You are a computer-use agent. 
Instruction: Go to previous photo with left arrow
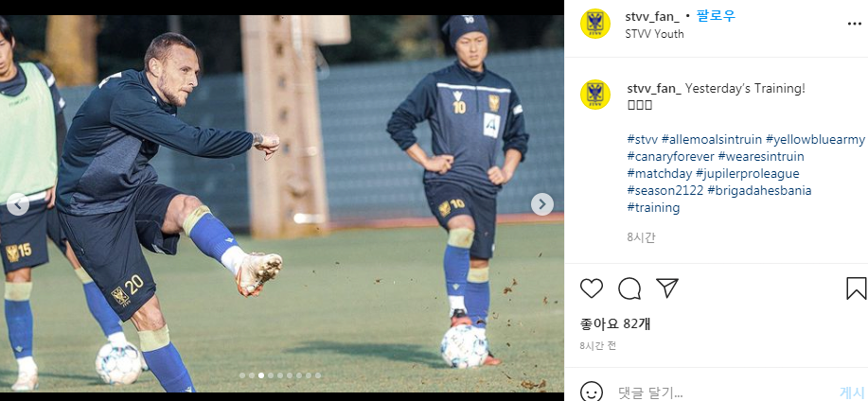click(x=18, y=204)
